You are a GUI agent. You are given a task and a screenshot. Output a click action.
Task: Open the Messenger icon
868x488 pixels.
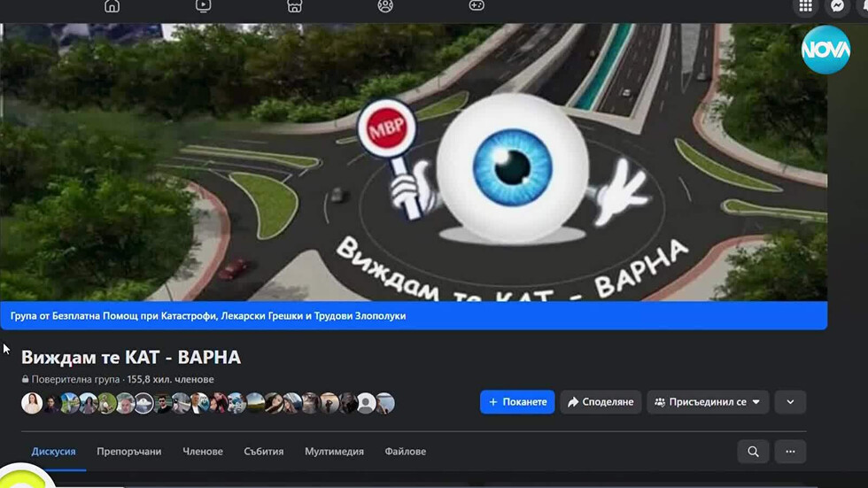tap(837, 6)
